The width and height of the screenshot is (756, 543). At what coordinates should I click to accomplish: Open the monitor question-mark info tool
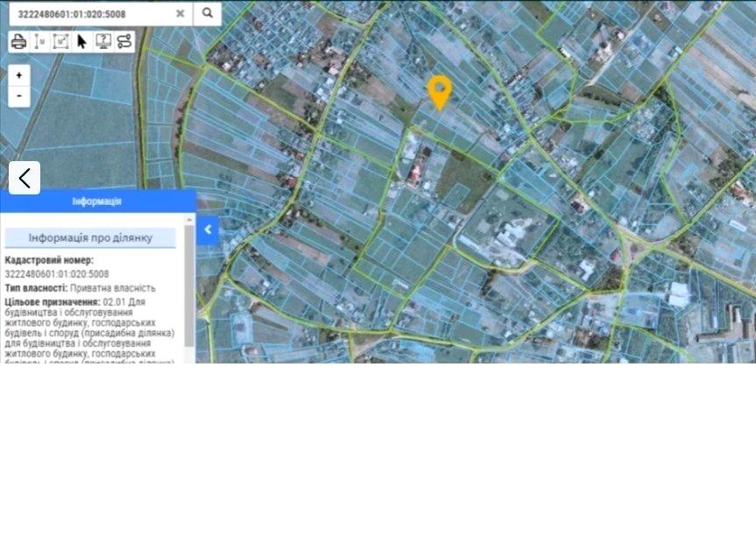[102, 41]
